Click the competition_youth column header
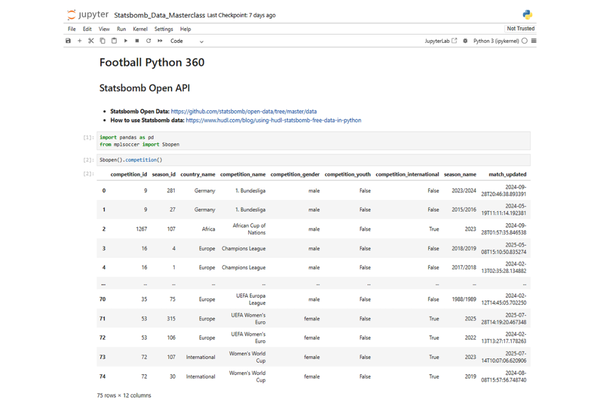Screen dimensions: 600x411 point(348,175)
